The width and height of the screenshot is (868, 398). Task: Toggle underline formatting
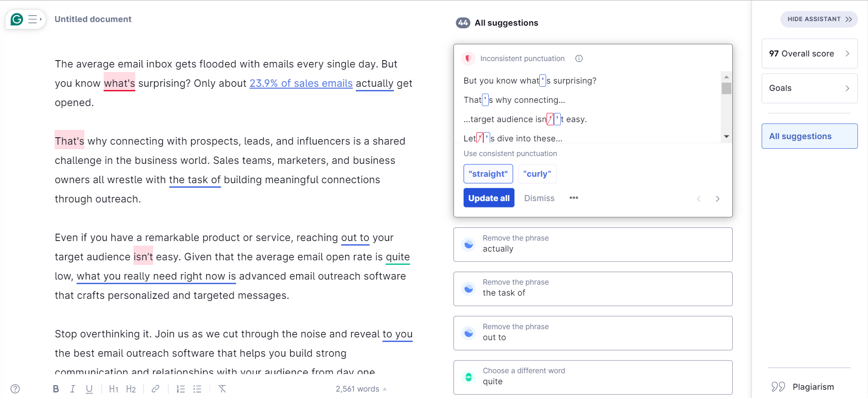tap(89, 389)
